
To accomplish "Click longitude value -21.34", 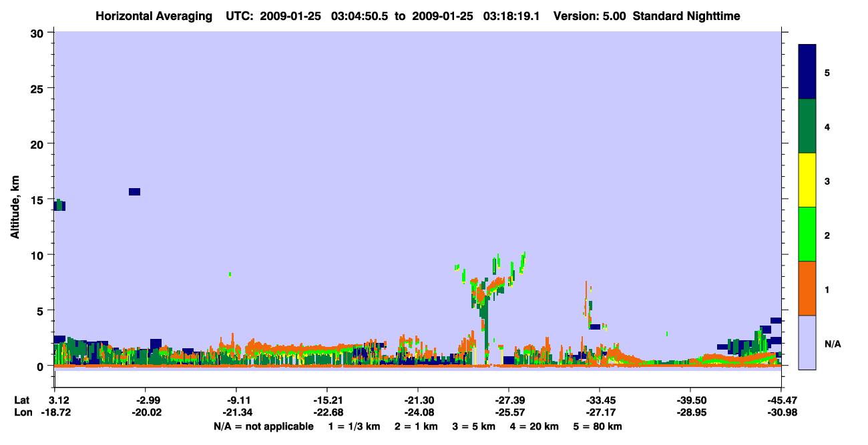I will 236,412.
